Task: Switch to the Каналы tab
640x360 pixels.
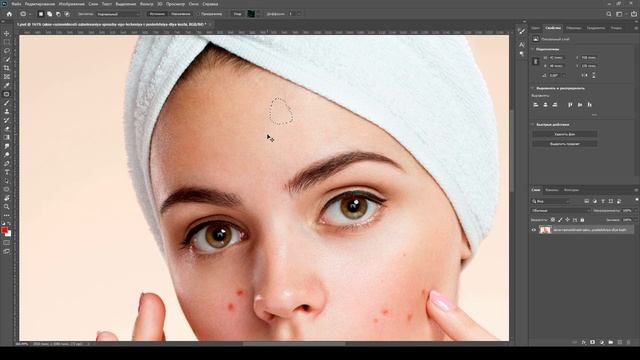Action: click(551, 190)
